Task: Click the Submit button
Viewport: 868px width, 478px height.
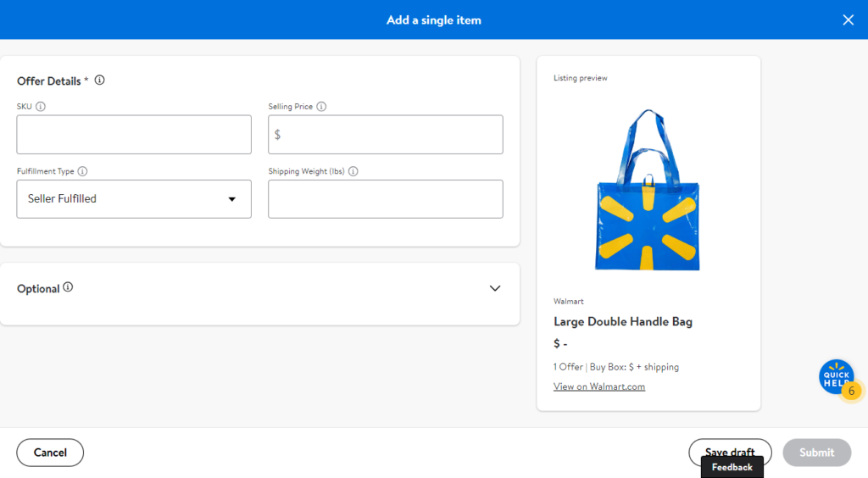Action: 816,453
